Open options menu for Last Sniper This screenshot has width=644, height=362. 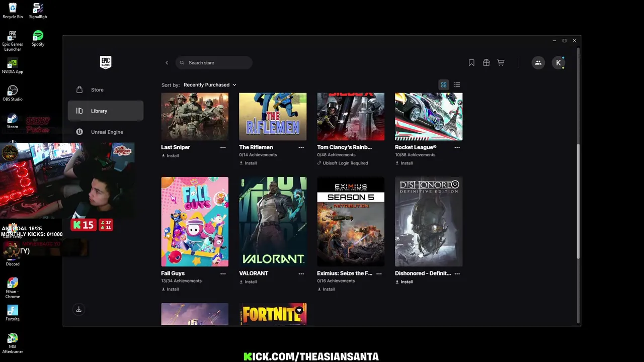coord(223,147)
